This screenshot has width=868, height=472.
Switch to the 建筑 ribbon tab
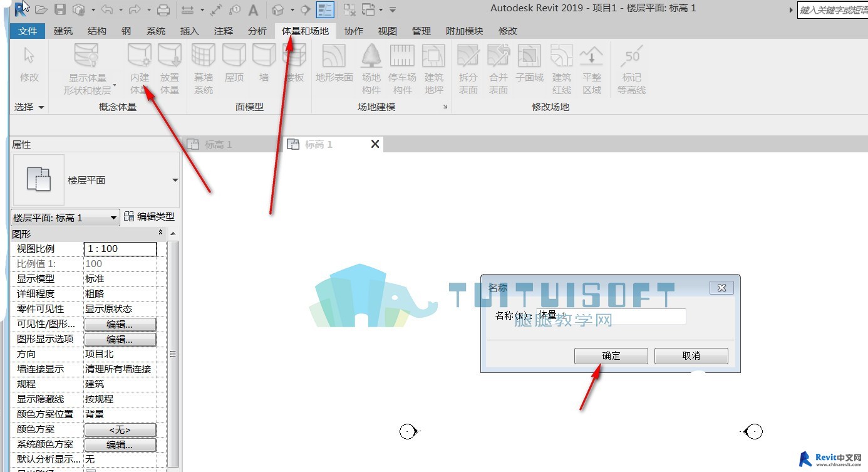click(63, 31)
